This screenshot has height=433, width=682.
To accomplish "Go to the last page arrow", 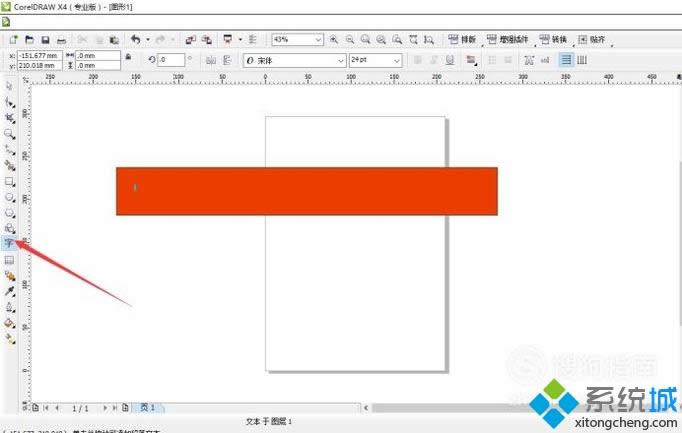I will pos(115,408).
